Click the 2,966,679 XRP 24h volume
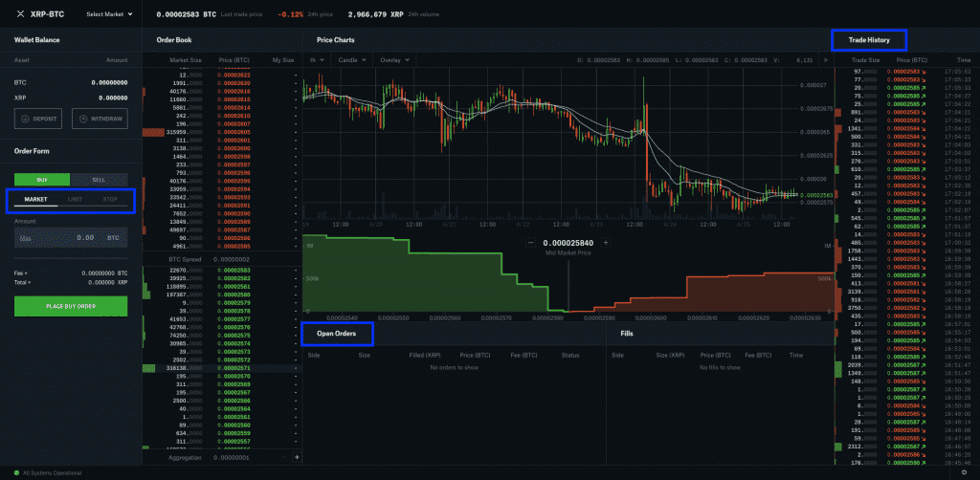The height and width of the screenshot is (480, 980). [375, 13]
